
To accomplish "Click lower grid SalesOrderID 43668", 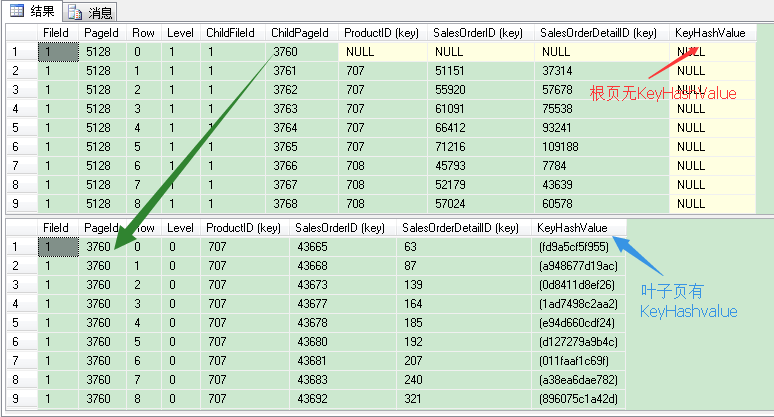I will pos(343,266).
